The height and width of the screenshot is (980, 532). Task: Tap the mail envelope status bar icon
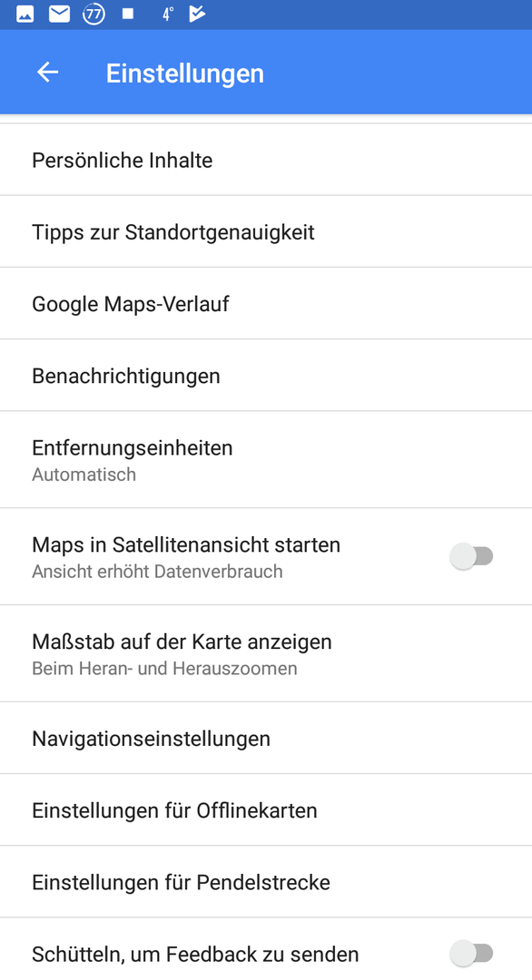pos(59,15)
